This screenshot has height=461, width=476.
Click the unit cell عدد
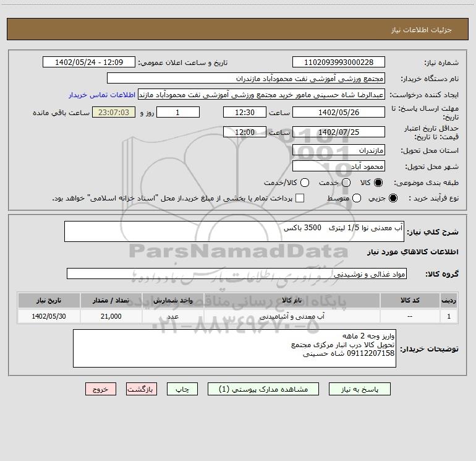(x=172, y=316)
